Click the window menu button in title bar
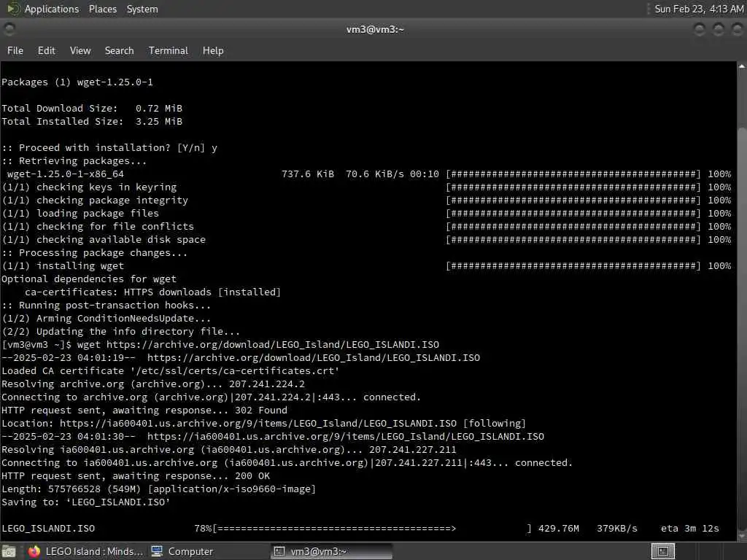 click(9, 29)
